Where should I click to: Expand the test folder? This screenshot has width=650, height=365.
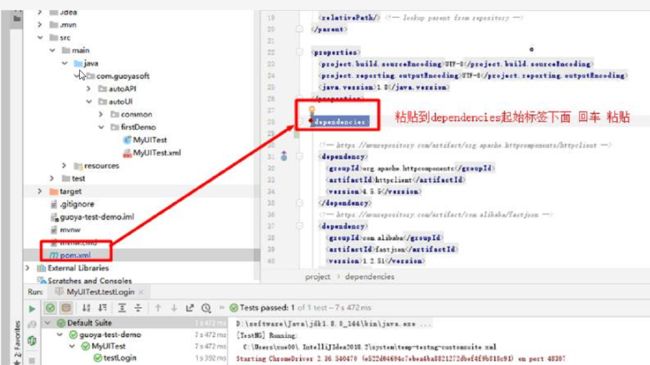52,178
